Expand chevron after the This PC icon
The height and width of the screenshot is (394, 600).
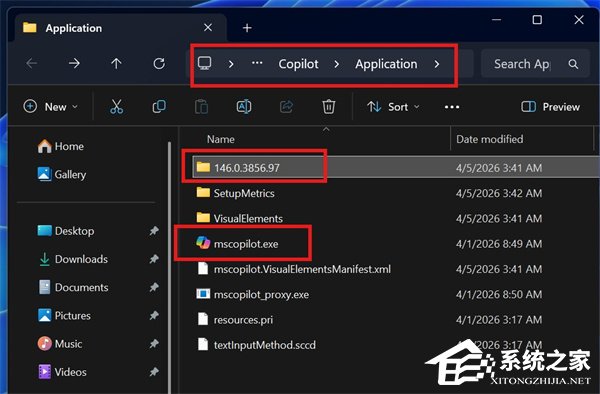231,64
